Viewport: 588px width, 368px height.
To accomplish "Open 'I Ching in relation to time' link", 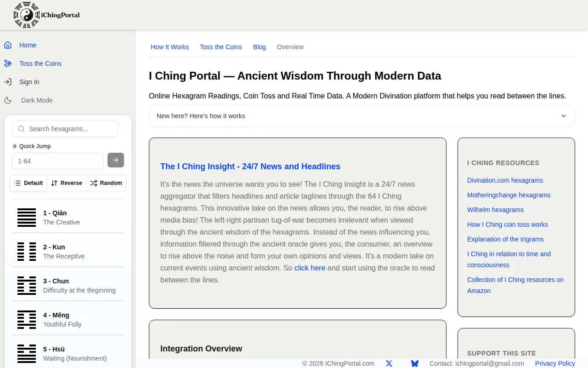I will pyautogui.click(x=509, y=259).
